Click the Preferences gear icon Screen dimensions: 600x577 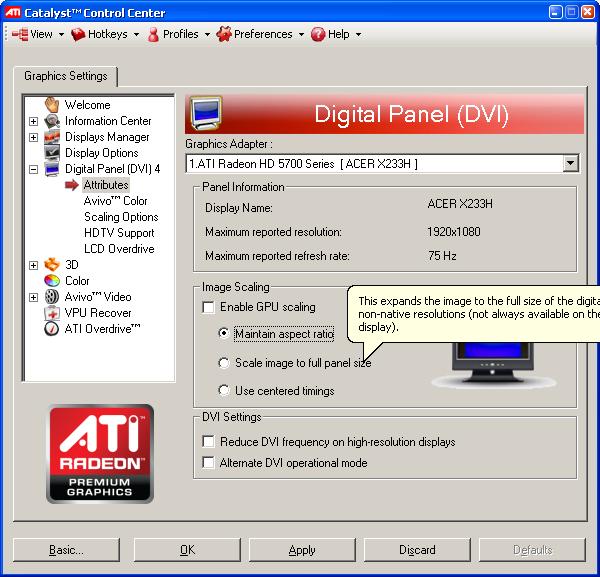click(224, 34)
